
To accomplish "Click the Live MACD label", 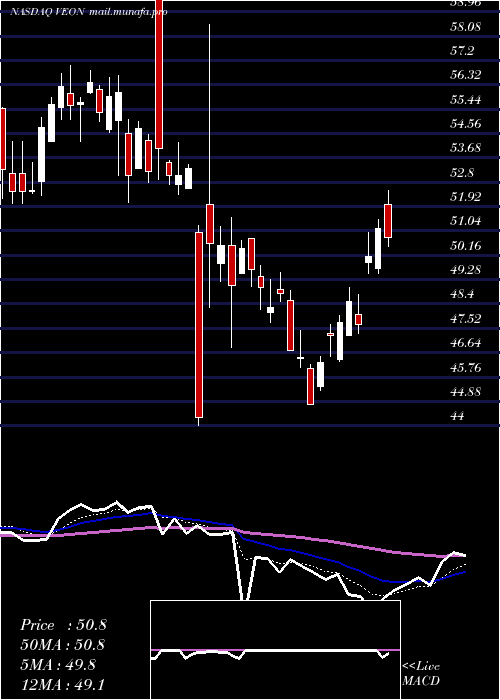I will (x=421, y=674).
